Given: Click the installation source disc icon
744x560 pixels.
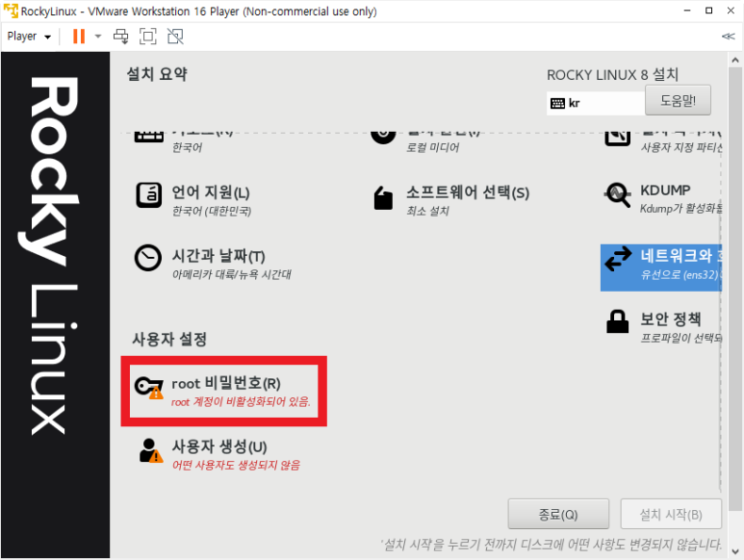Looking at the screenshot, I should pos(383,136).
